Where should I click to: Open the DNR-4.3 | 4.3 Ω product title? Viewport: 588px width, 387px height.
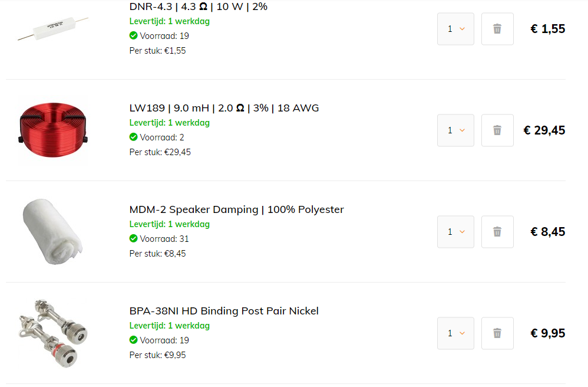click(199, 6)
